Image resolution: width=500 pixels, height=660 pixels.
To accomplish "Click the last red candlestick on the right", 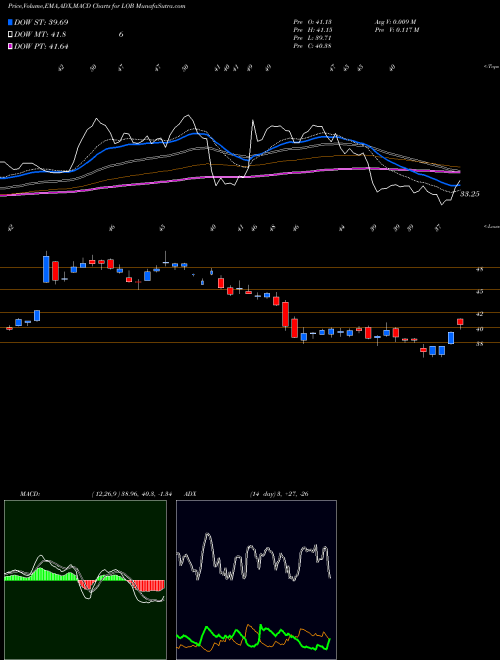I will pyautogui.click(x=460, y=322).
